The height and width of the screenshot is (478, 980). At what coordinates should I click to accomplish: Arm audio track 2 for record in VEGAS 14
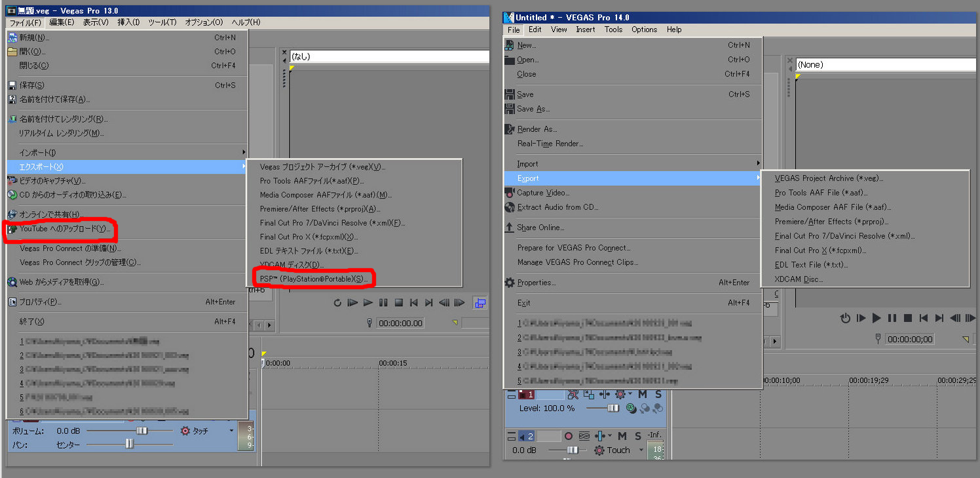tap(569, 436)
